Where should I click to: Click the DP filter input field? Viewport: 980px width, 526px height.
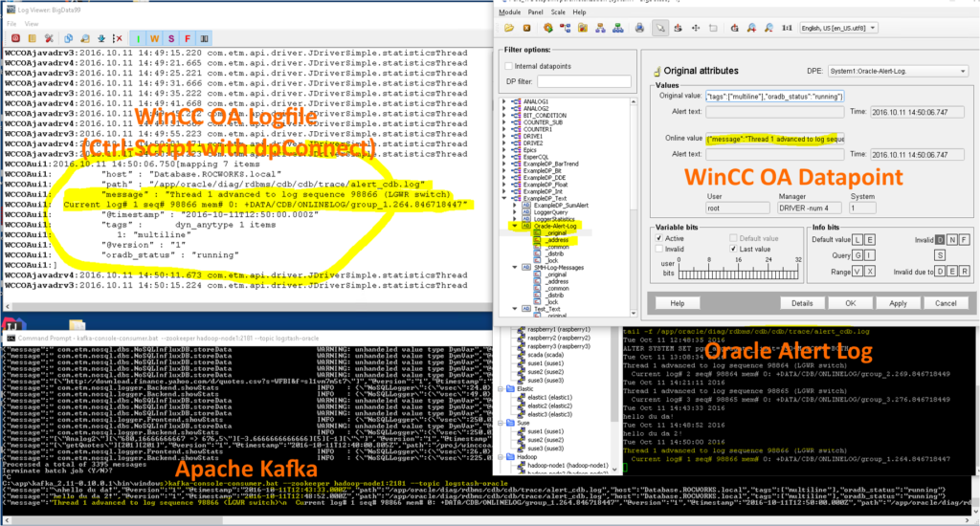tap(584, 82)
